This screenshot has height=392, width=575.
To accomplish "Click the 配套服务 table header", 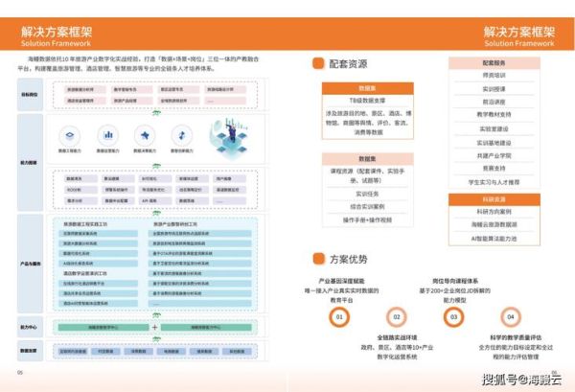I will (494, 63).
